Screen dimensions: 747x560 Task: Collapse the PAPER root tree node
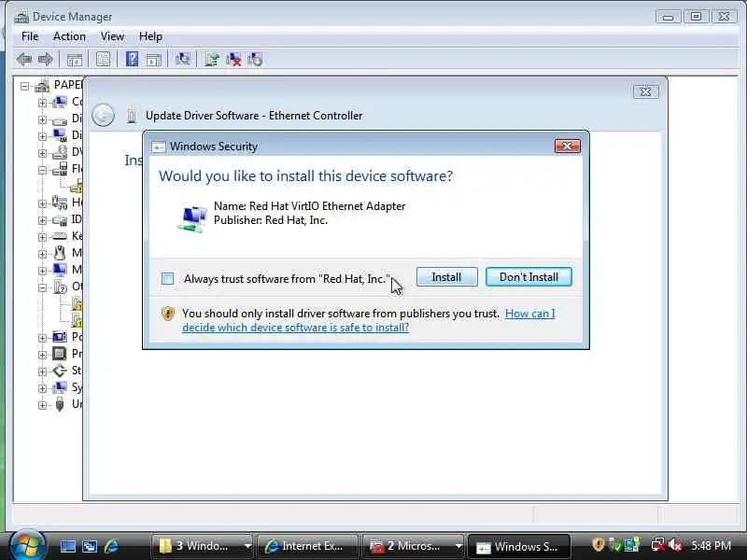tap(24, 86)
